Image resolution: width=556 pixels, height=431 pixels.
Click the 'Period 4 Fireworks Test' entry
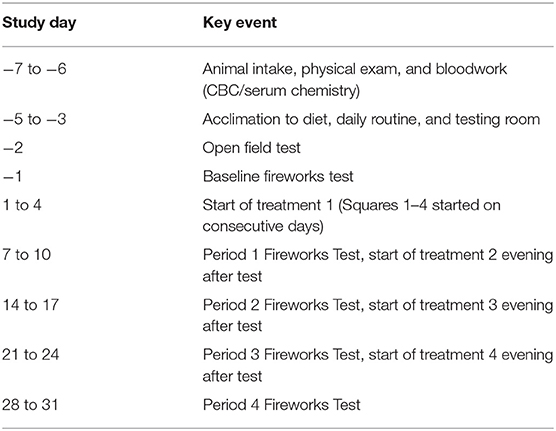pyautogui.click(x=282, y=405)
